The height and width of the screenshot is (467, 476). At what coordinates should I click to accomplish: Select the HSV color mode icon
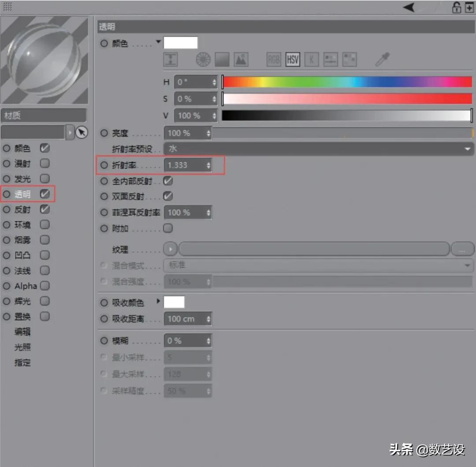tap(292, 59)
